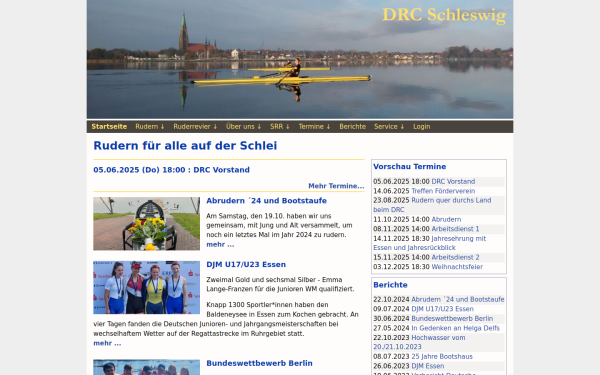
Task: Open the headline 05.06.2025 DRC Vorstand
Action: [171, 170]
